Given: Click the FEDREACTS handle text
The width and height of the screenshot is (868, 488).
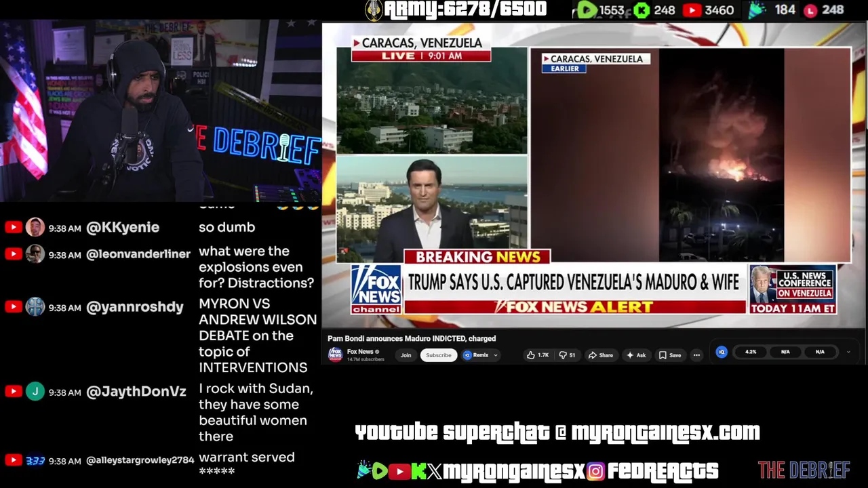Looking at the screenshot, I should [x=663, y=471].
